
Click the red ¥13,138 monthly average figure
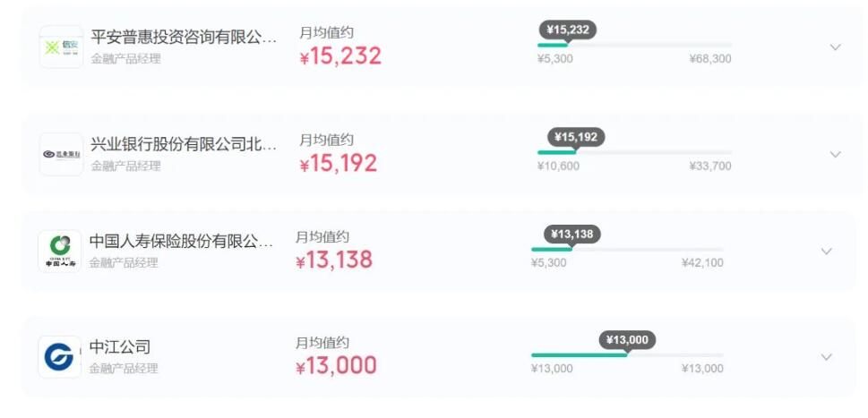pyautogui.click(x=334, y=260)
